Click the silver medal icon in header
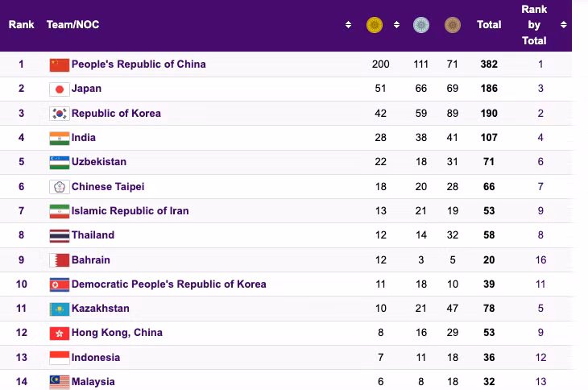This screenshot has height=390, width=588. pyautogui.click(x=420, y=25)
